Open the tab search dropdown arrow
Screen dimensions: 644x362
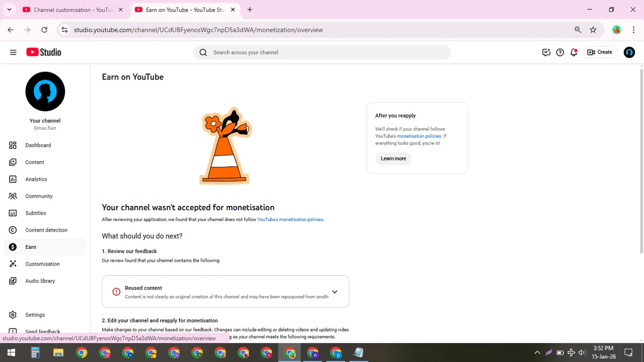[9, 10]
